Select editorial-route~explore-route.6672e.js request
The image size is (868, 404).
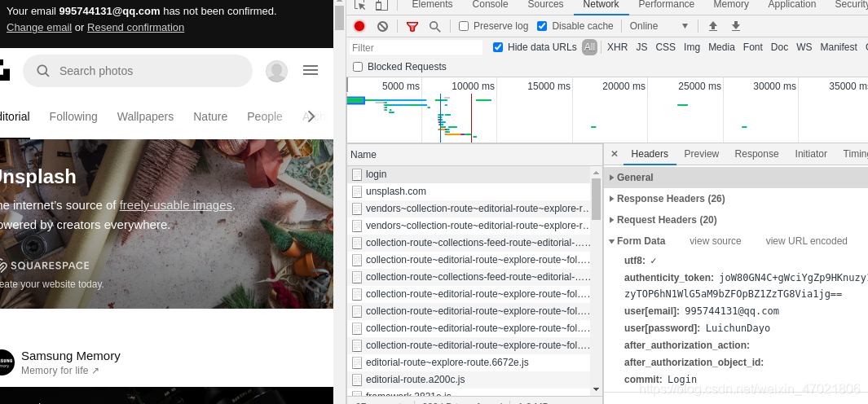pyautogui.click(x=469, y=362)
